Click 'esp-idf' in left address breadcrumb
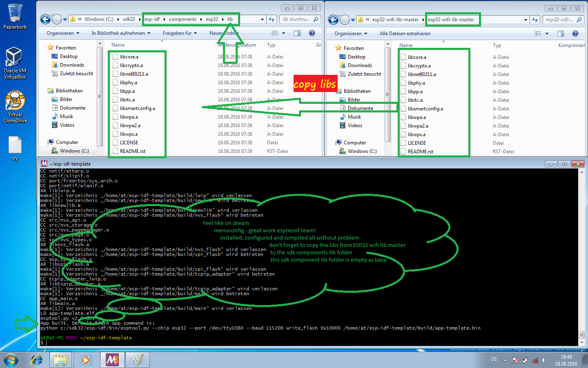This screenshot has height=368, width=588. pos(152,19)
